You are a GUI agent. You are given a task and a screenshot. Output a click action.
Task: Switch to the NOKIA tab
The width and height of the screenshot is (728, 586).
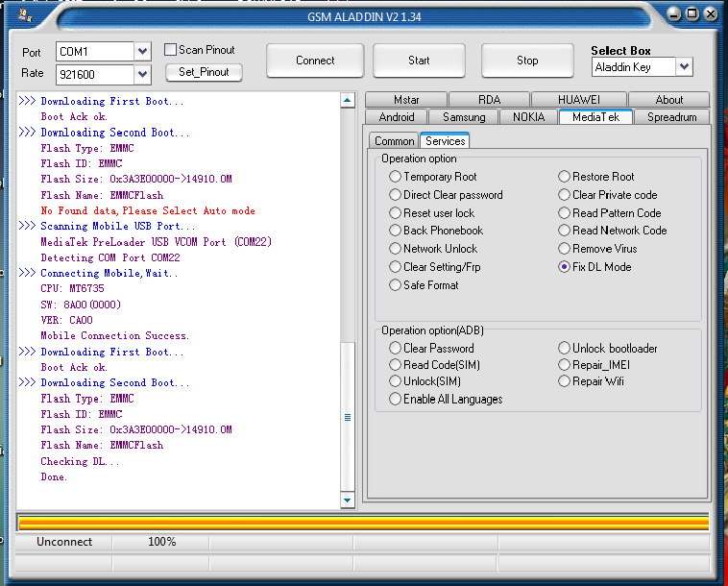click(529, 117)
